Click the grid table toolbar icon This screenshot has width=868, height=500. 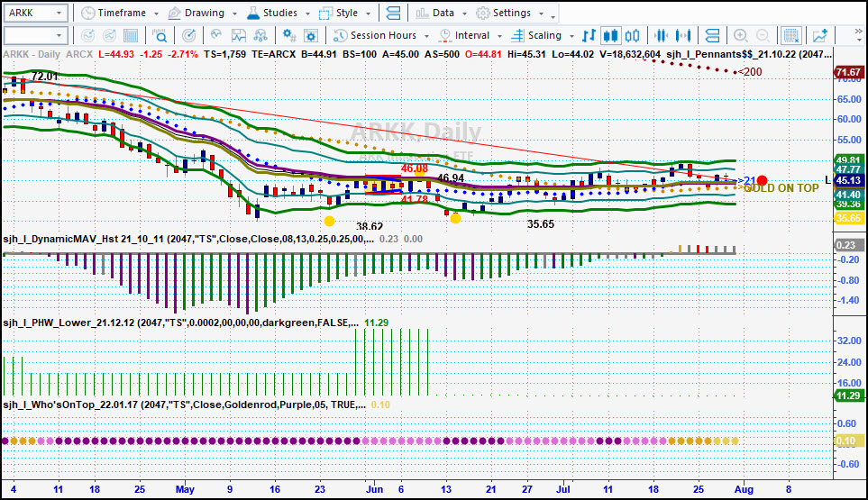pos(131,36)
